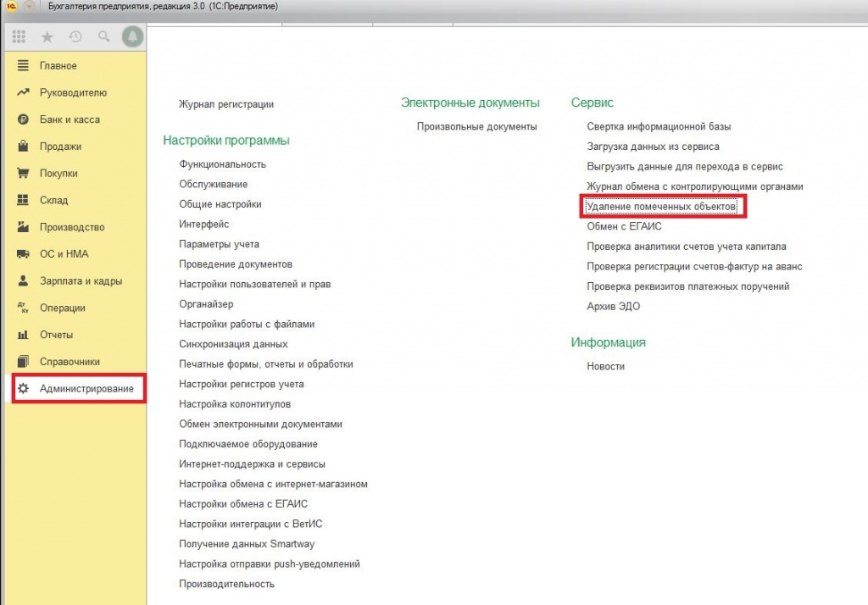Screen dimensions: 868x605
Task: Click the Главное section icon
Action: coord(23,65)
